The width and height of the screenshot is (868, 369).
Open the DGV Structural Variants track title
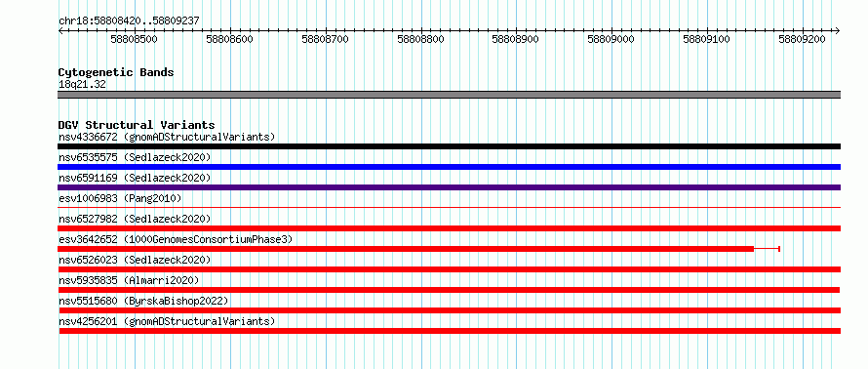click(137, 125)
